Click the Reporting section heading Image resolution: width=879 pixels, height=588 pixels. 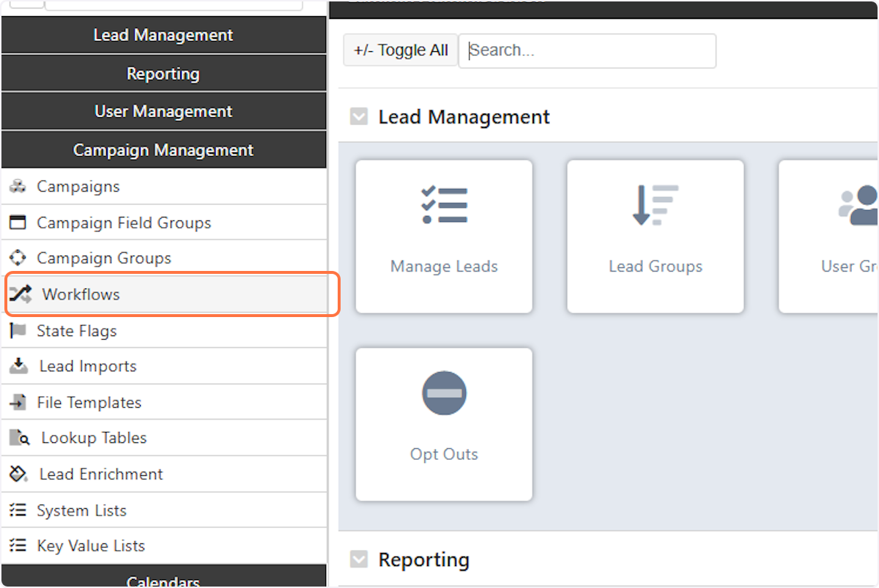pyautogui.click(x=424, y=560)
